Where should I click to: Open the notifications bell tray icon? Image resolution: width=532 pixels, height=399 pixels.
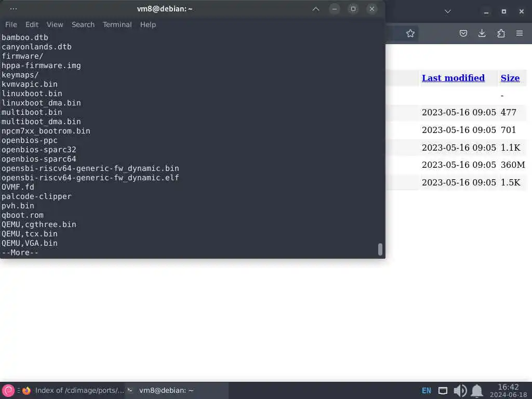pyautogui.click(x=477, y=391)
